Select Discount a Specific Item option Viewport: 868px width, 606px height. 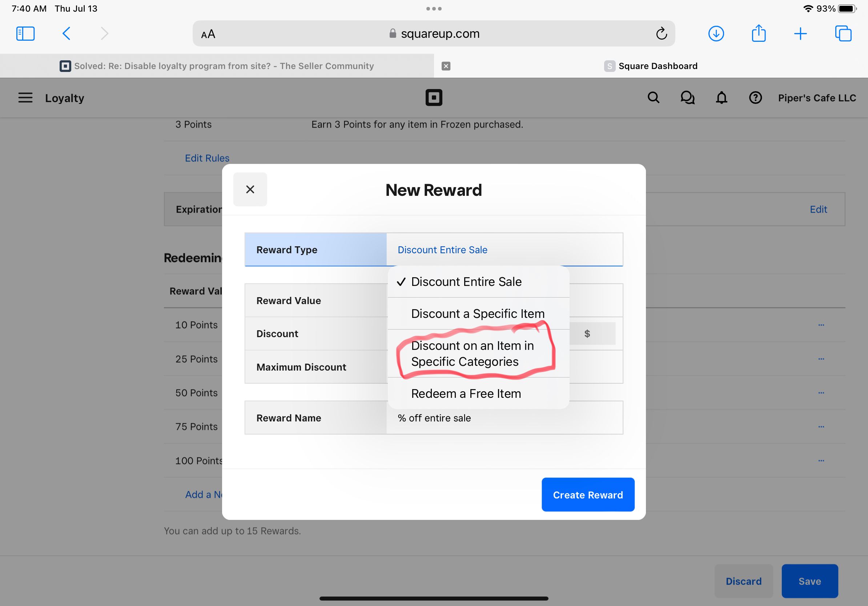[478, 314]
